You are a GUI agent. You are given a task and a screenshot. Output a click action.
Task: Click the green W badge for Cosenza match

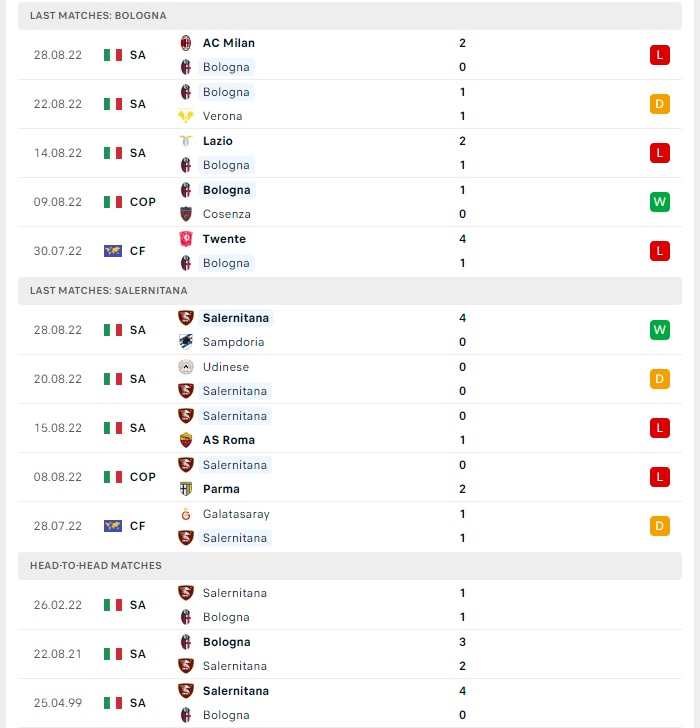660,202
